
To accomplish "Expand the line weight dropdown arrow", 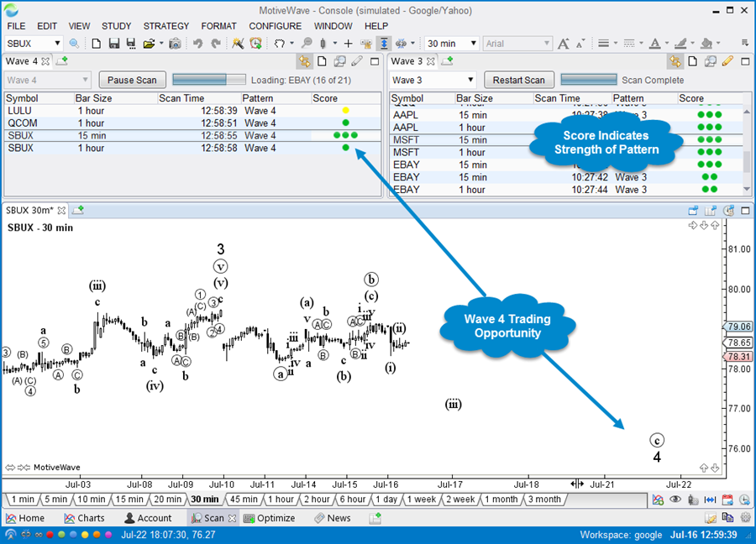I will pyautogui.click(x=616, y=44).
